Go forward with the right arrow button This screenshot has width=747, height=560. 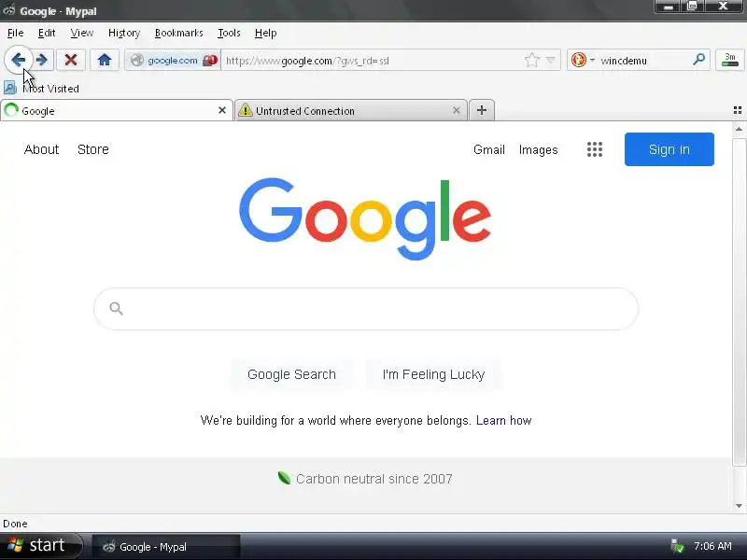coord(42,60)
